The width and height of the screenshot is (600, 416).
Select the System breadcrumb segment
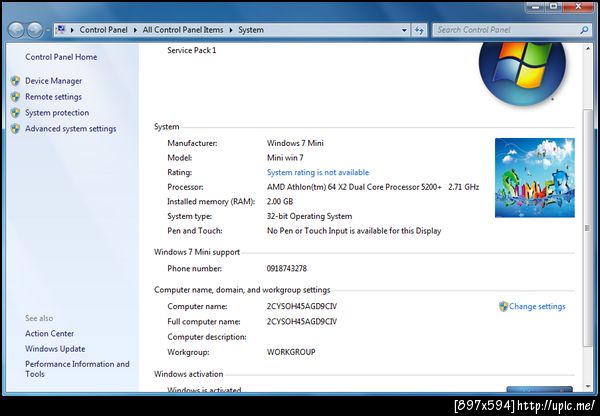point(251,30)
